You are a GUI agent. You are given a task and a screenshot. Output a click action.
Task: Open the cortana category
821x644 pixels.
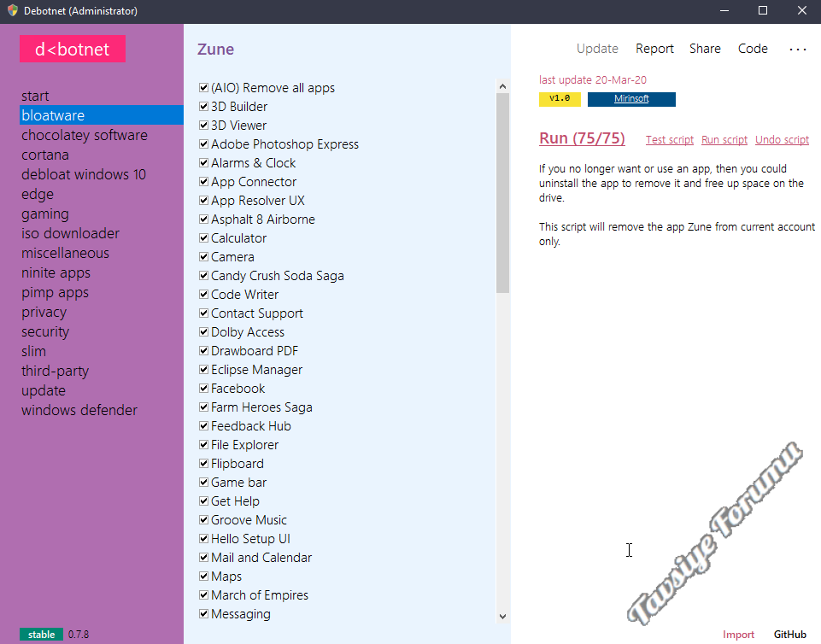(x=45, y=155)
